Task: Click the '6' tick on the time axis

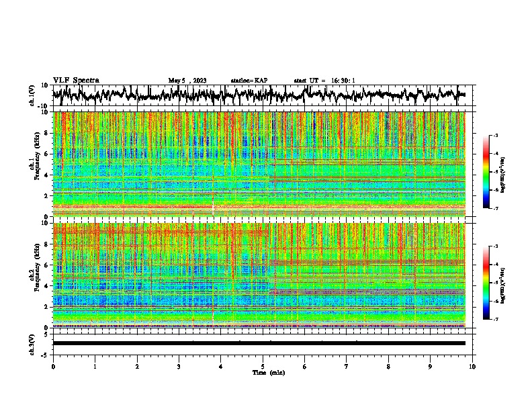Action: coord(305,367)
